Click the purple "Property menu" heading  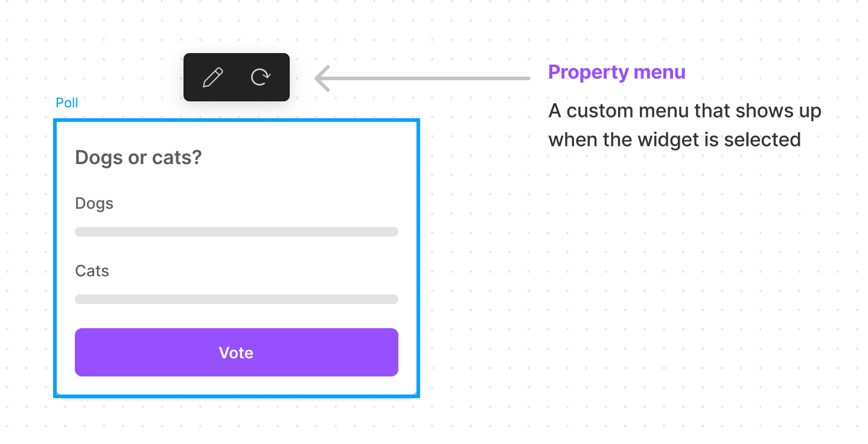pos(616,72)
